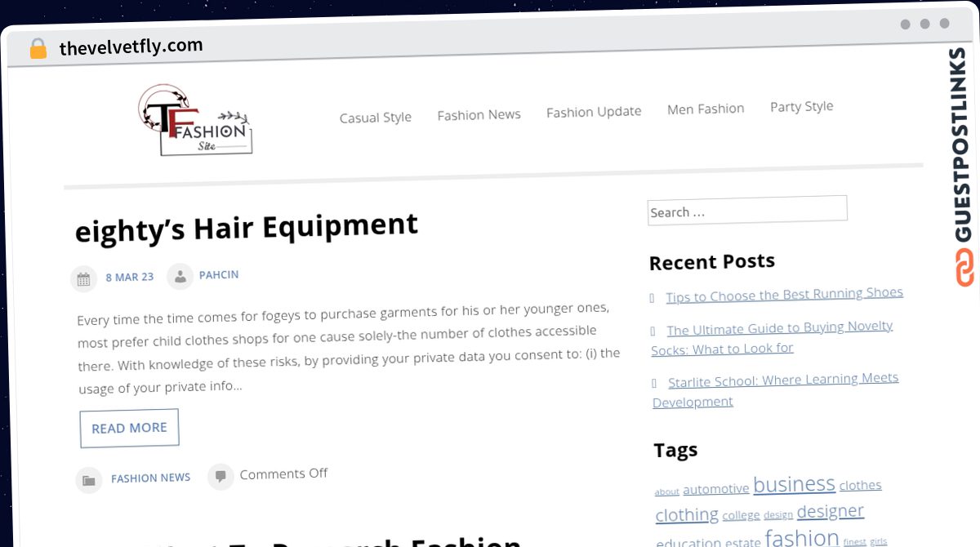Select the 'business' tag
This screenshot has height=547, width=980.
tap(794, 484)
